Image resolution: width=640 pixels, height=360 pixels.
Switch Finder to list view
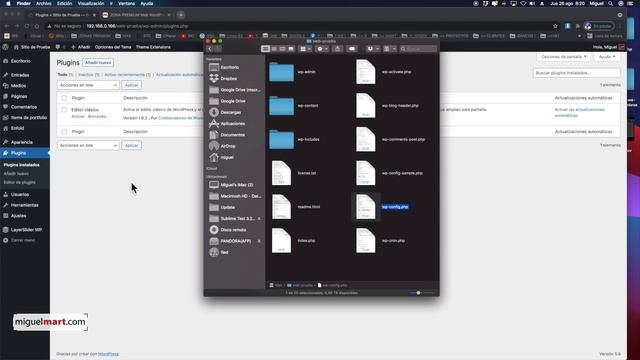click(274, 49)
